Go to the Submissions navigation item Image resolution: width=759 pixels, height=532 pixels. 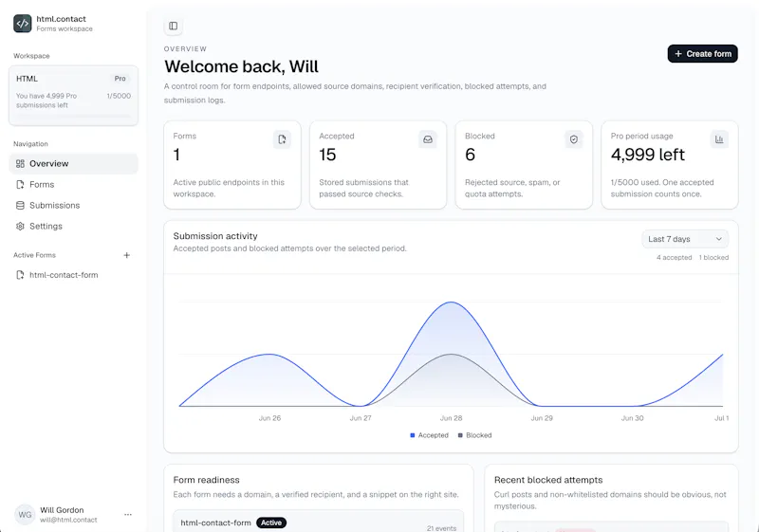click(74, 205)
